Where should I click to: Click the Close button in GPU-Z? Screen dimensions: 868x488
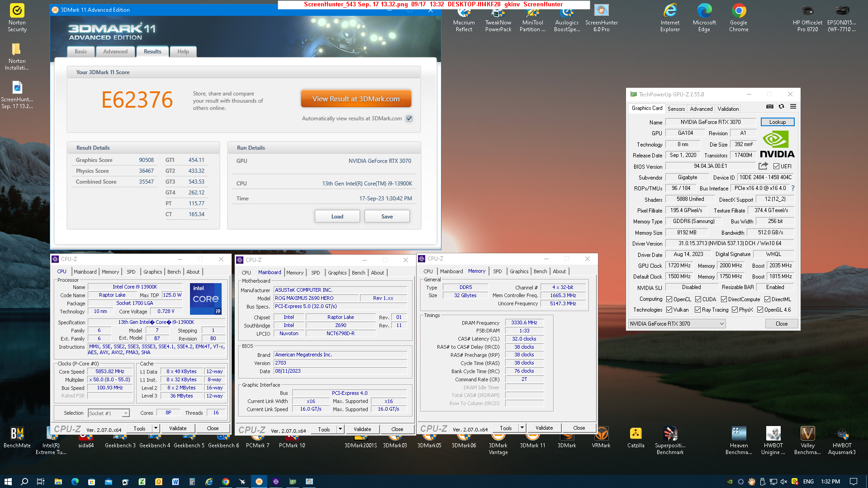click(781, 324)
